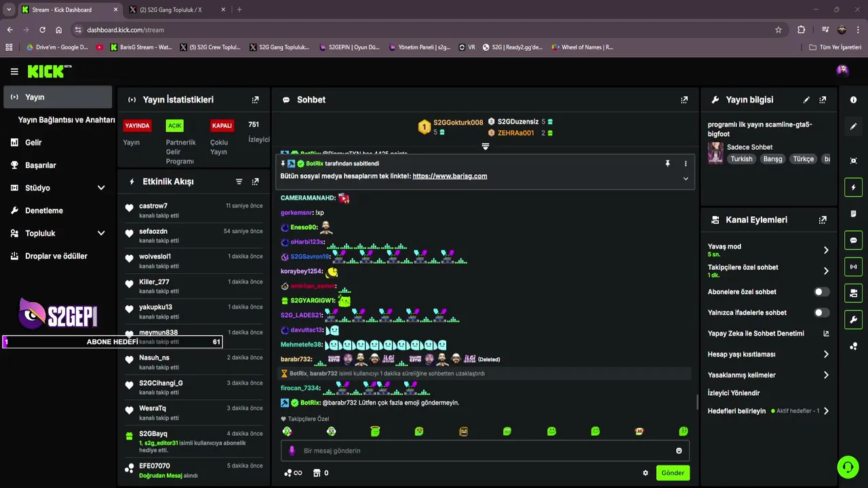This screenshot has width=868, height=488.
Task: Open Yayın Bağlantısı ve Anahtarı
Action: 66,120
